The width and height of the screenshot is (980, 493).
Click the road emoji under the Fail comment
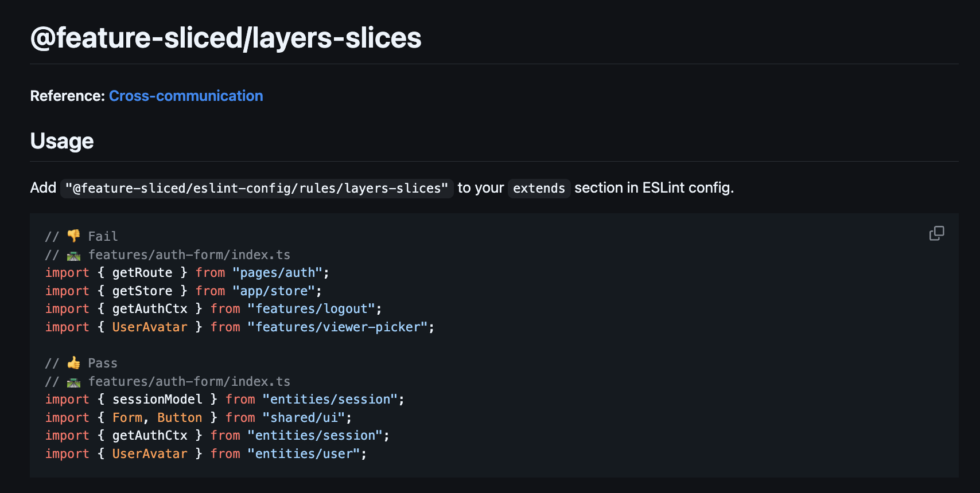pos(74,255)
